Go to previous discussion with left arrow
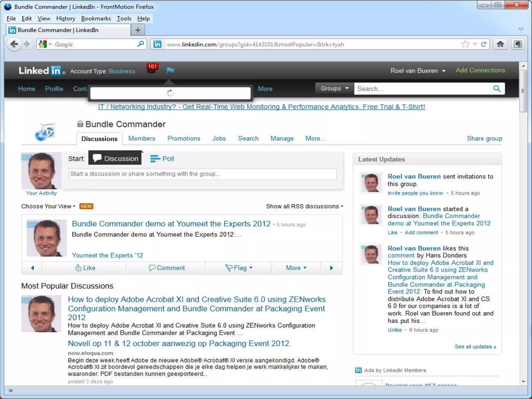The image size is (532, 399). (32, 268)
